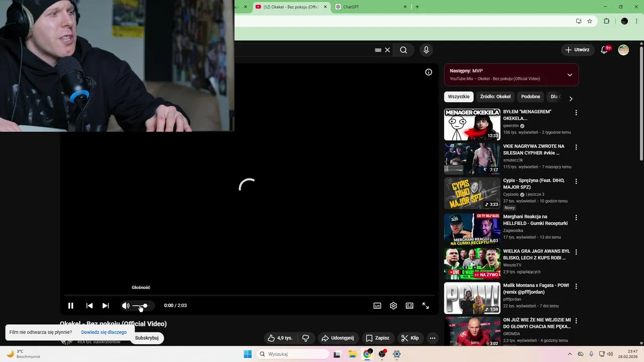Open File Explorer from the taskbar

coord(352,354)
